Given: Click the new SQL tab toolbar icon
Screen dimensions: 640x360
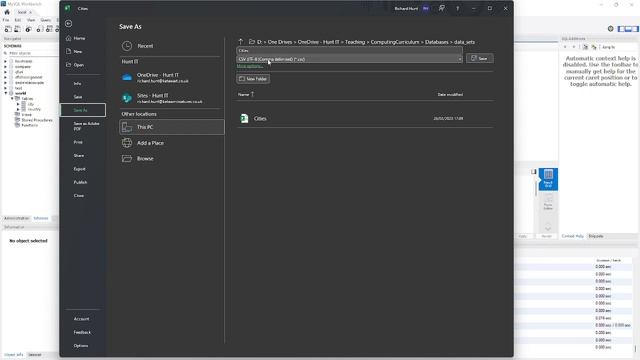Looking at the screenshot, I should [x=8, y=29].
